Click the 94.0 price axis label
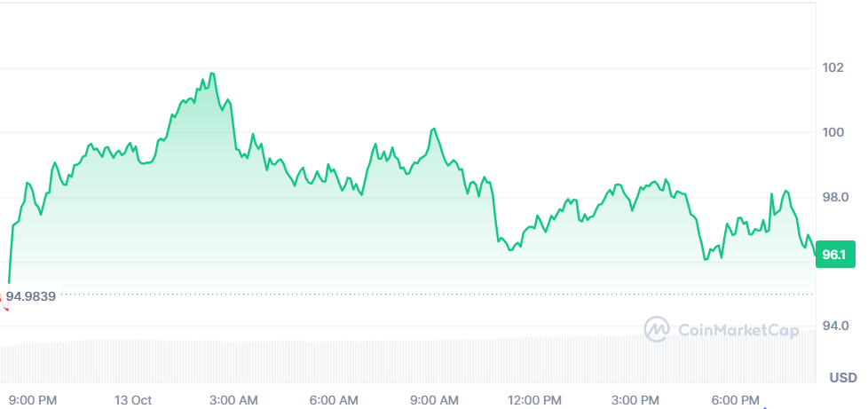This screenshot has height=409, width=868. pyautogui.click(x=836, y=326)
